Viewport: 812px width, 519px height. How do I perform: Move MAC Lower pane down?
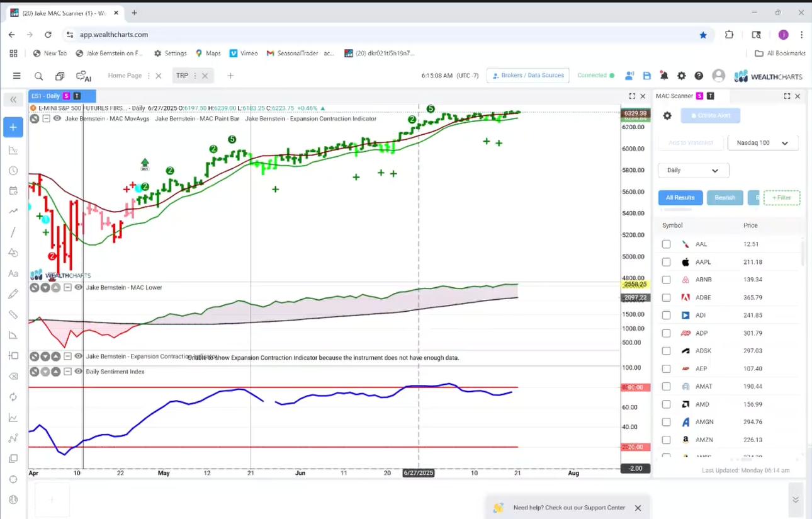point(45,287)
